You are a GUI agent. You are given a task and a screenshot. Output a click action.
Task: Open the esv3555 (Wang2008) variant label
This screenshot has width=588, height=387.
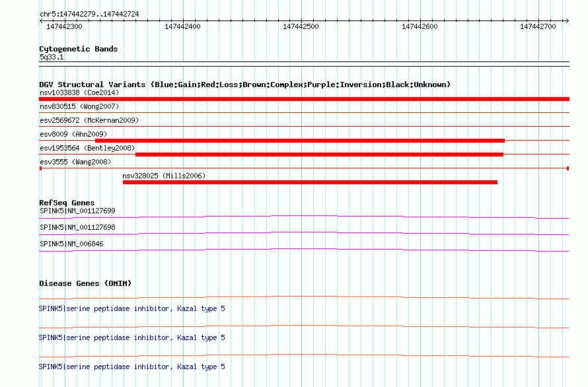(x=75, y=162)
